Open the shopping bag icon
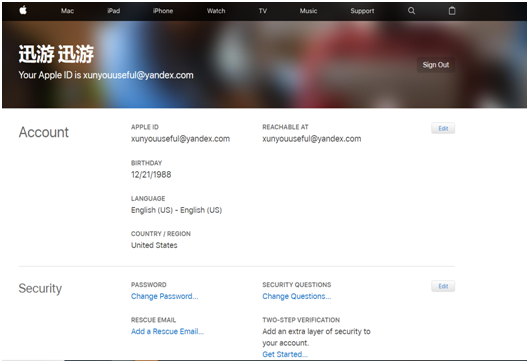 452,11
